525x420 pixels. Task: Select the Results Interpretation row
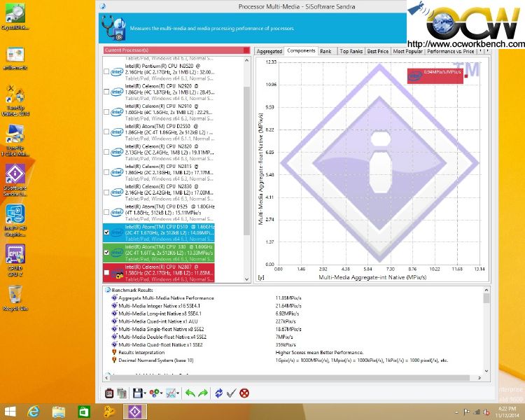(141, 352)
